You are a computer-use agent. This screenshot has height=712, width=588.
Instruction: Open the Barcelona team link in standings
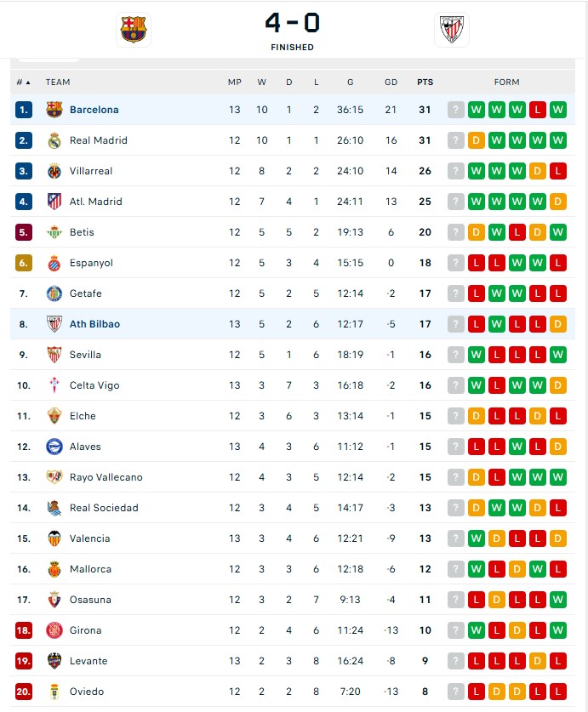tap(94, 110)
